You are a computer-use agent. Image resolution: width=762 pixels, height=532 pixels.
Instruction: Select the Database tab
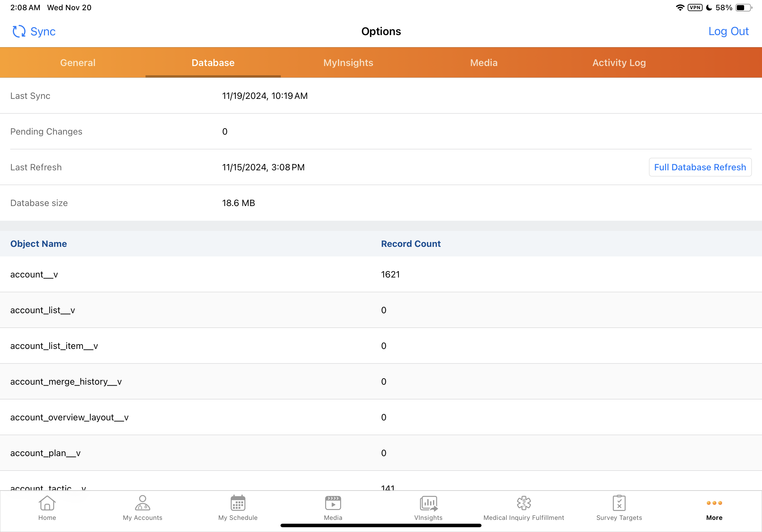pos(213,63)
